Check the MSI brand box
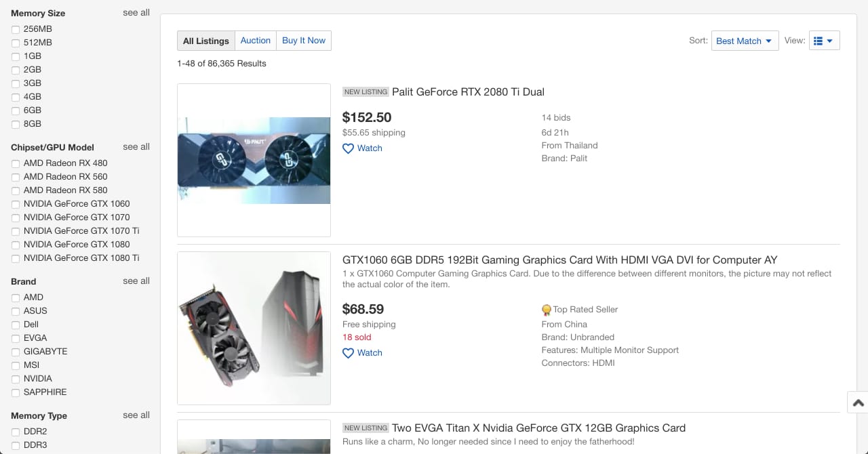The width and height of the screenshot is (868, 454). point(16,365)
